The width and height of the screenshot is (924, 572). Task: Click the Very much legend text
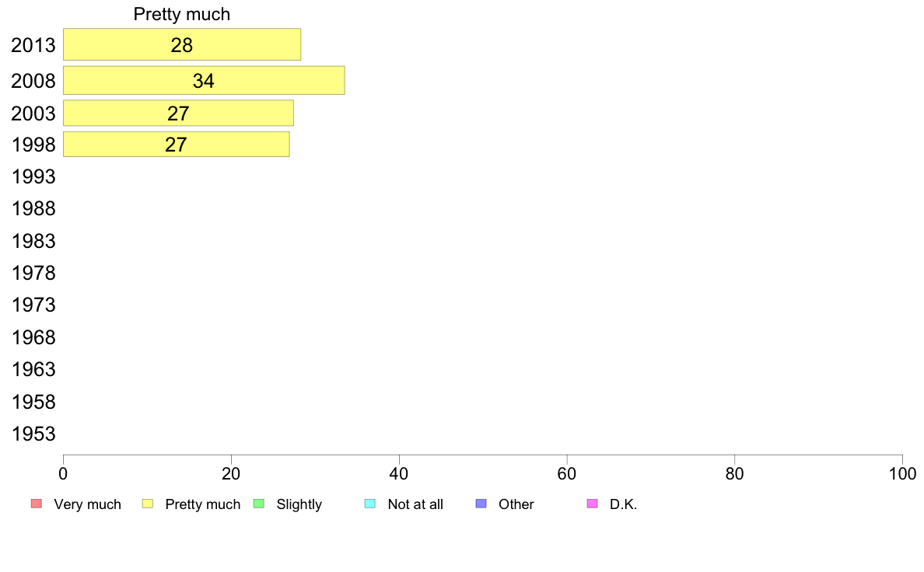(87, 504)
